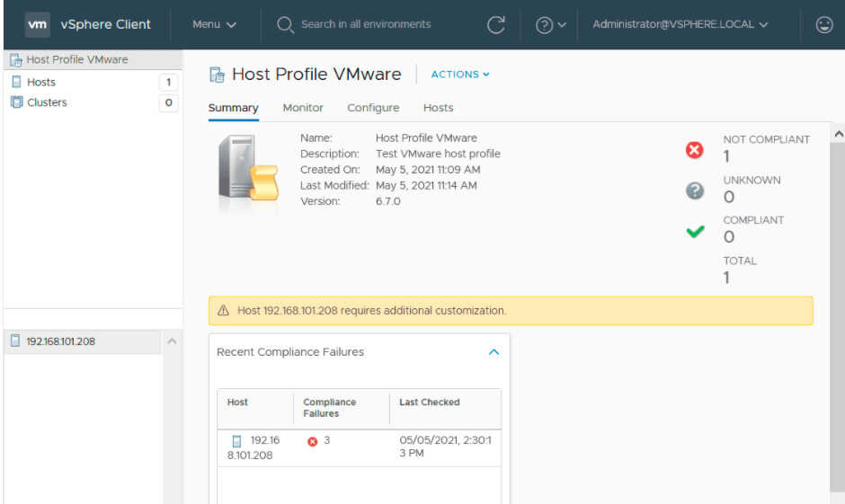This screenshot has height=504, width=845.
Task: Open the Administrator@VSPHERE.LOCAL user menu
Action: (680, 24)
